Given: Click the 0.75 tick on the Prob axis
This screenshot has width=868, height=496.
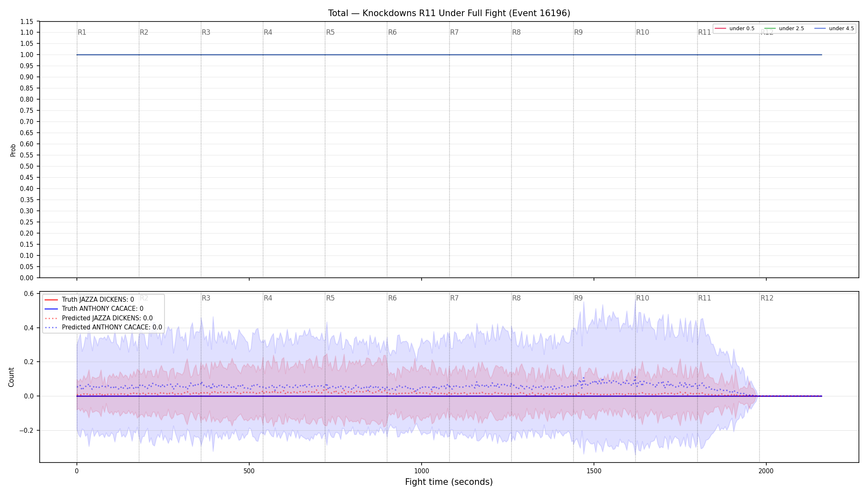Looking at the screenshot, I should [x=27, y=111].
